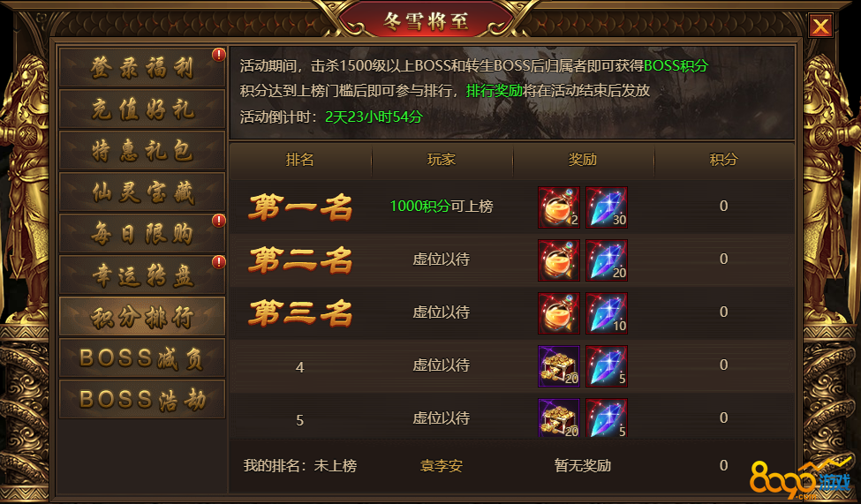Viewport: 861px width, 504px height.
Task: Click third place blue crystal reward x10
Action: click(606, 313)
